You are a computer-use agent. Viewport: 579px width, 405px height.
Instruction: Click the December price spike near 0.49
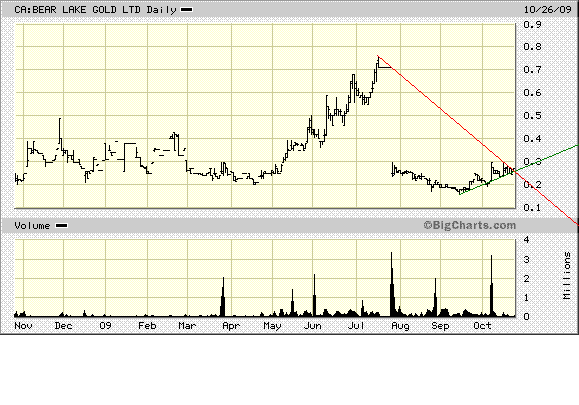point(60,129)
